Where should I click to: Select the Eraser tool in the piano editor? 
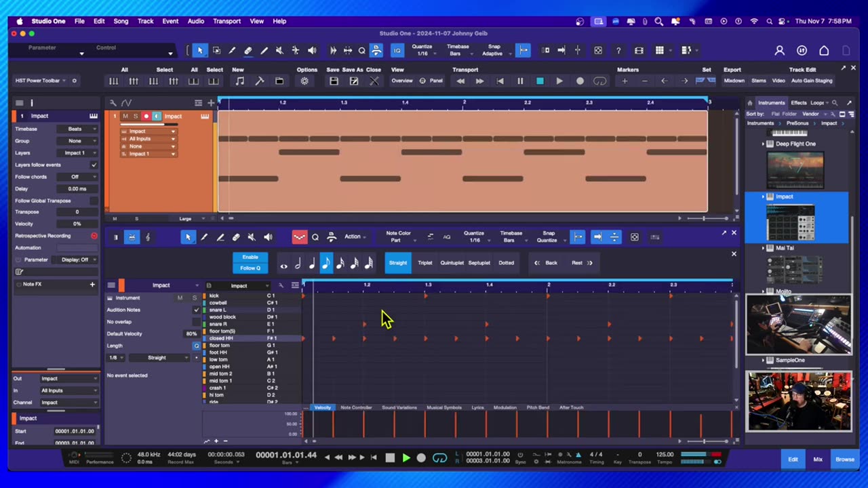tap(236, 237)
